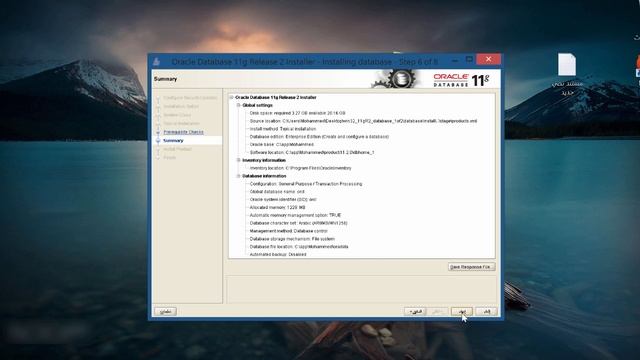The image size is (640, 360).
Task: Click the Inventory information label
Action: [x=264, y=160]
